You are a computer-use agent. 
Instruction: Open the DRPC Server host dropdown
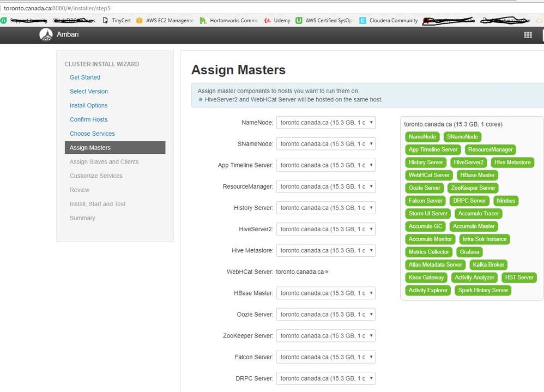(326, 378)
